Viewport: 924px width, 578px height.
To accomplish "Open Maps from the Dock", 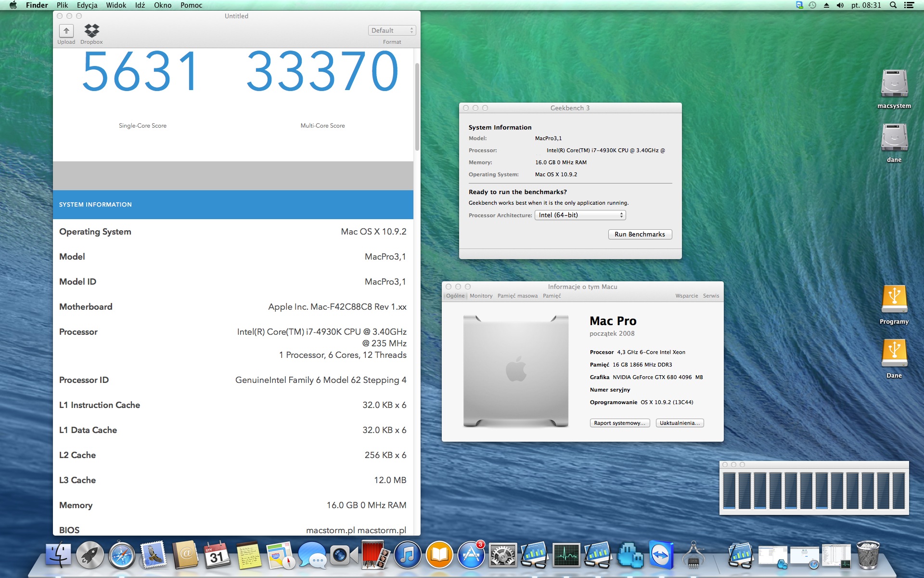I will click(281, 555).
